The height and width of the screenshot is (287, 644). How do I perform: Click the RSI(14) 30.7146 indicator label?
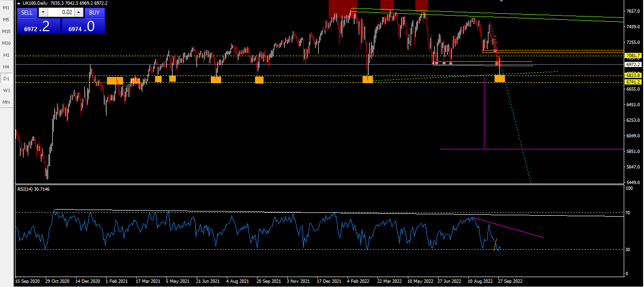(33, 189)
